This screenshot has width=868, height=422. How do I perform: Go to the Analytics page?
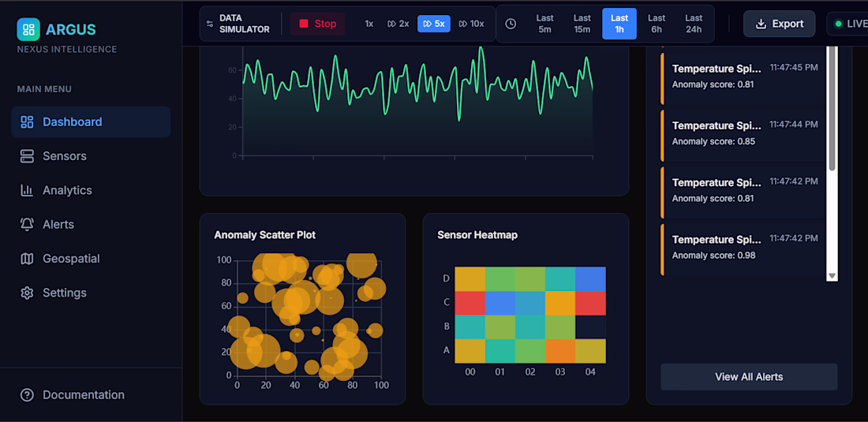click(91, 190)
